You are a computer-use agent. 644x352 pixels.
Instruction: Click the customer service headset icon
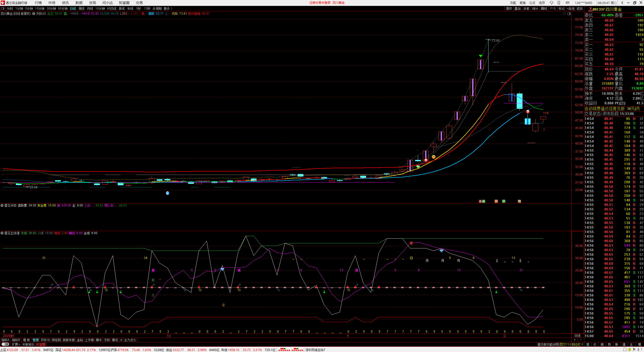551,3
